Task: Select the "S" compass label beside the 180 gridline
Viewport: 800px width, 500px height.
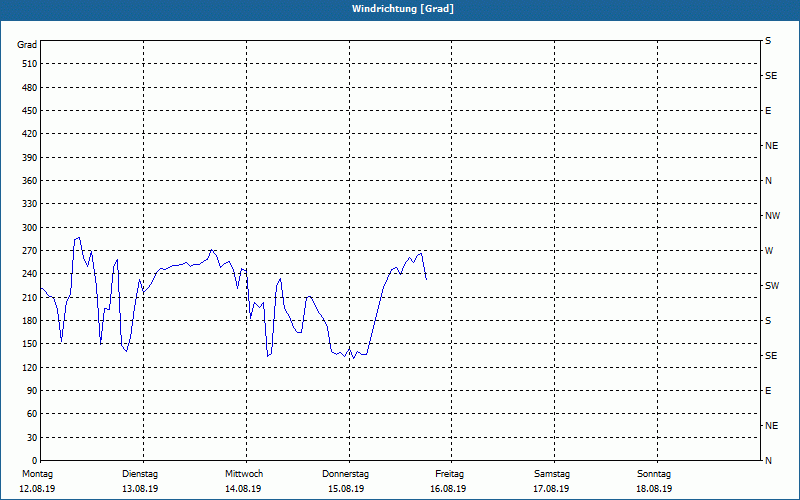Action: (768, 321)
